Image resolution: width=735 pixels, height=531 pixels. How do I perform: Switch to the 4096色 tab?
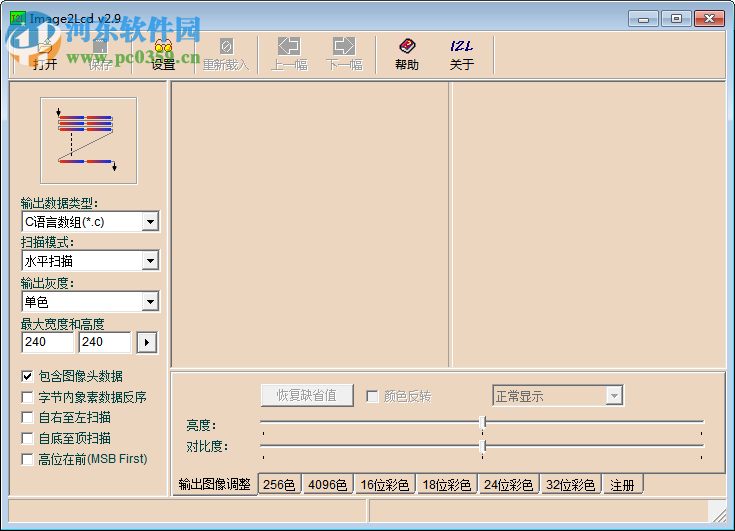[328, 485]
